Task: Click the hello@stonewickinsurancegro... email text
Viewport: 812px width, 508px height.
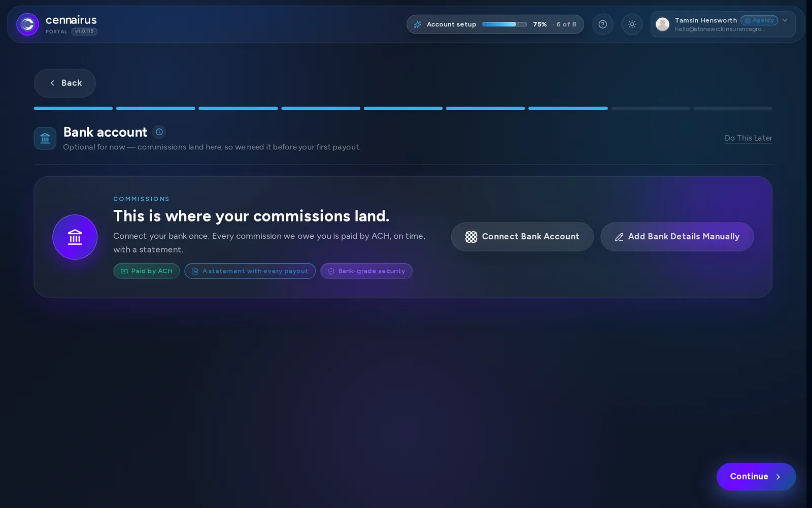Action: 720,29
